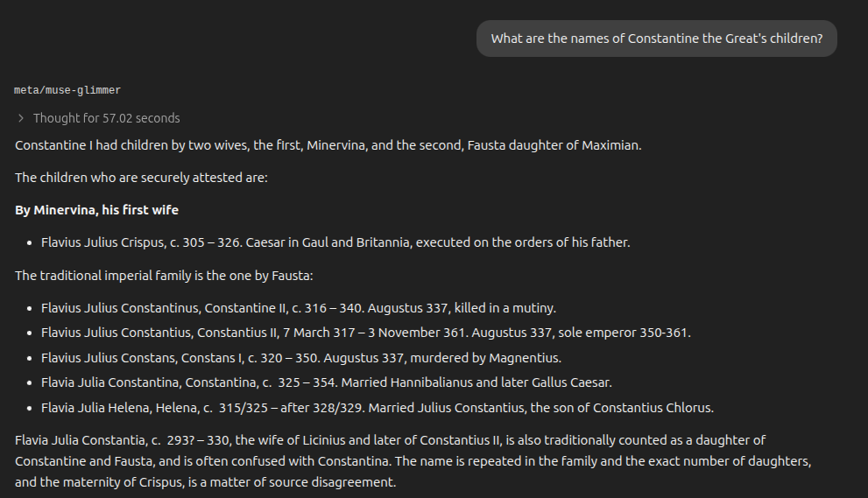Click the Constans I bullet line
This screenshot has height=498, width=868.
[x=301, y=358]
